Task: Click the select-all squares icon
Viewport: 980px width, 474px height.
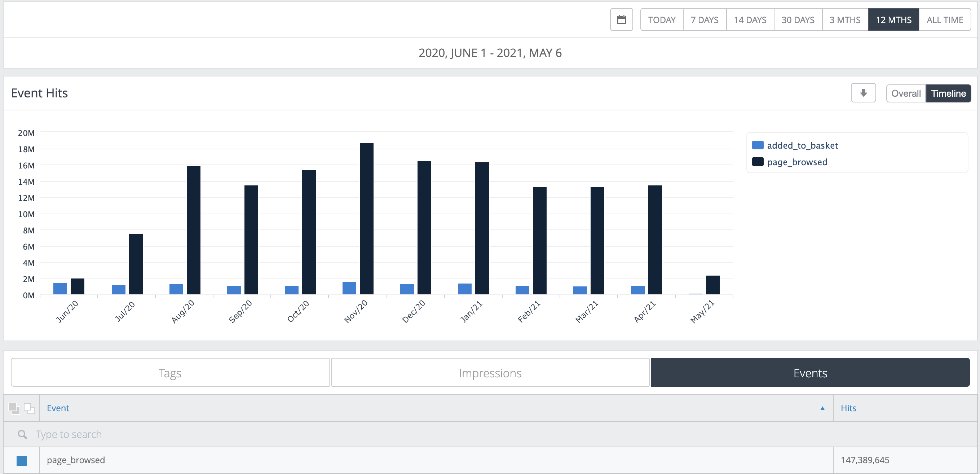Action: point(14,408)
